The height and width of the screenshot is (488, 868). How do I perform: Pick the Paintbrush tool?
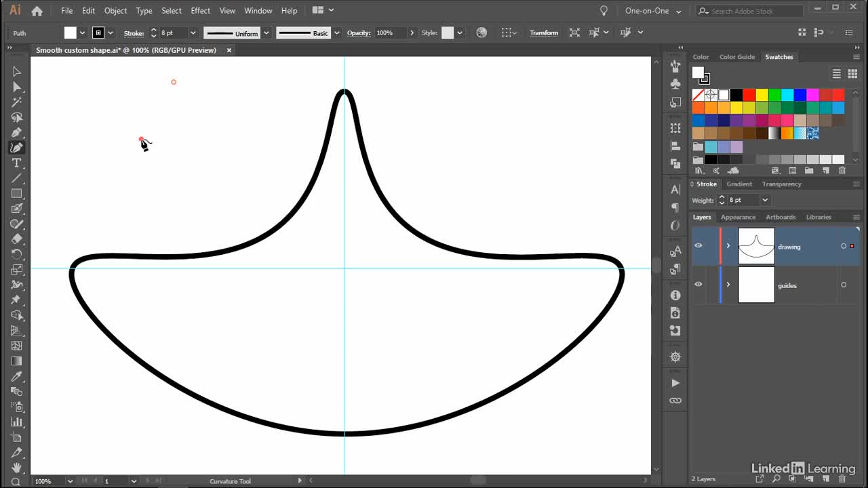[16, 209]
